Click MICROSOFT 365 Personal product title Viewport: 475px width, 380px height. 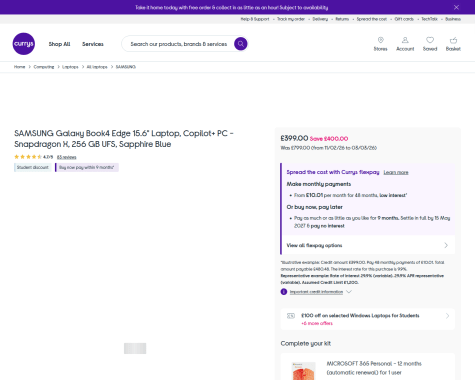click(x=374, y=368)
